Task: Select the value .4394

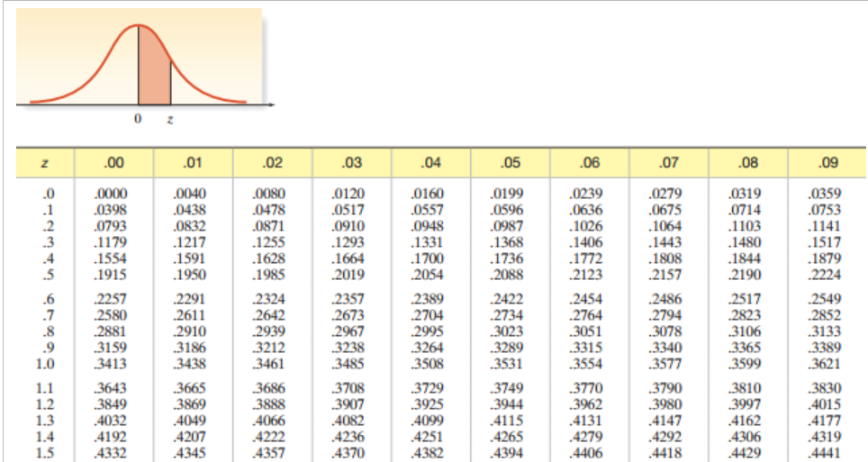Action: [507, 453]
